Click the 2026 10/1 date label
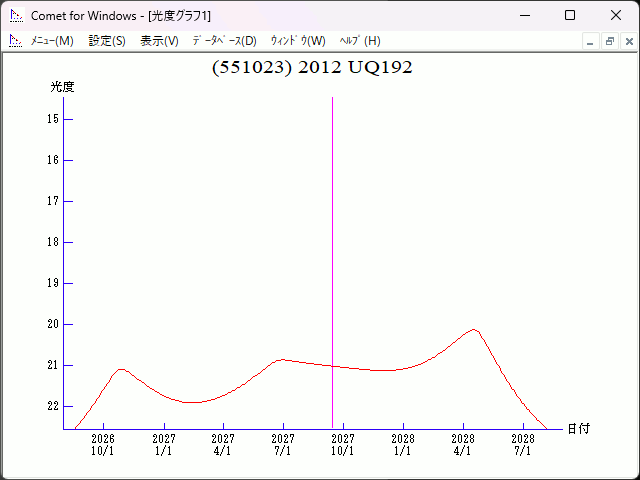The height and width of the screenshot is (480, 640). [103, 445]
